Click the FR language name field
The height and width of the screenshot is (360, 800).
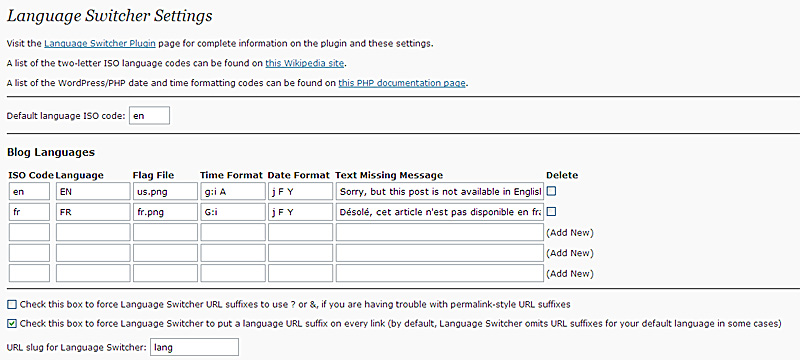point(93,212)
